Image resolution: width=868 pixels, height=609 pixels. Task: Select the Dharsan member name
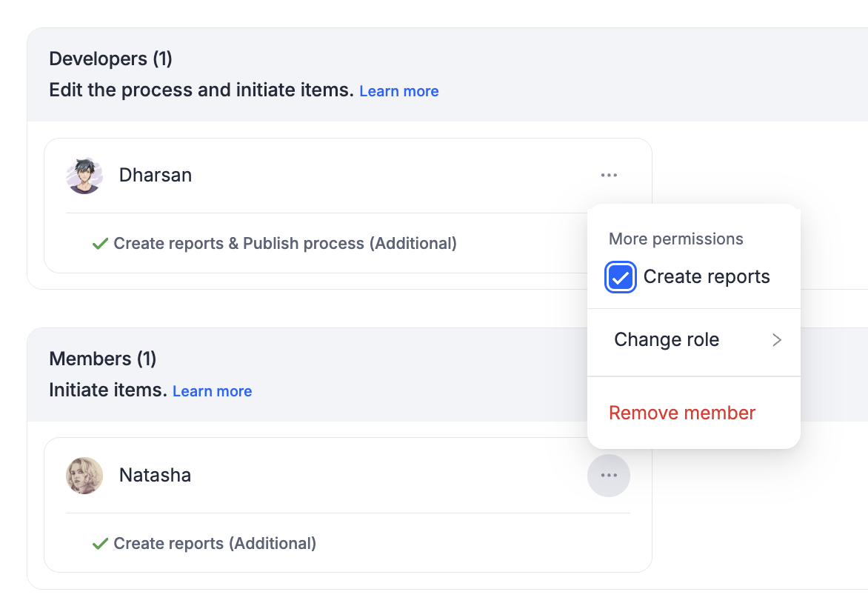[x=156, y=176]
